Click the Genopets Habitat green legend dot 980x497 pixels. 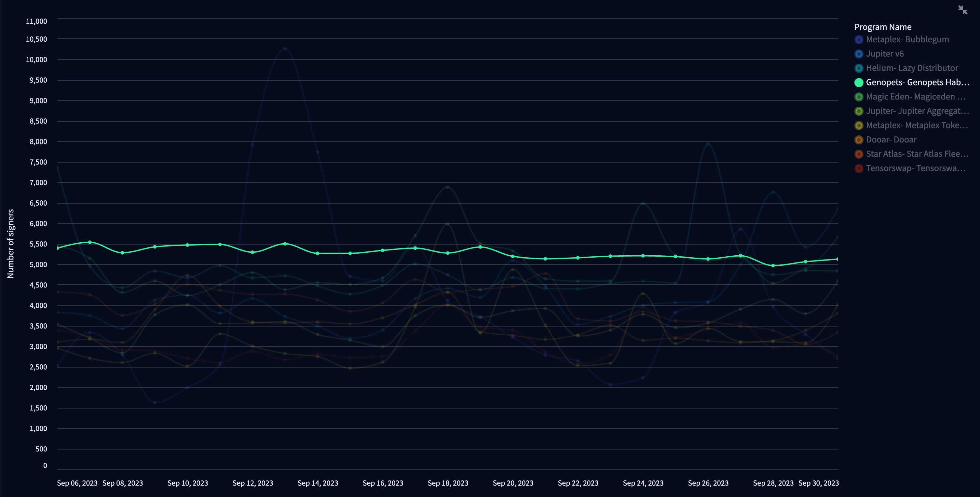pyautogui.click(x=859, y=83)
